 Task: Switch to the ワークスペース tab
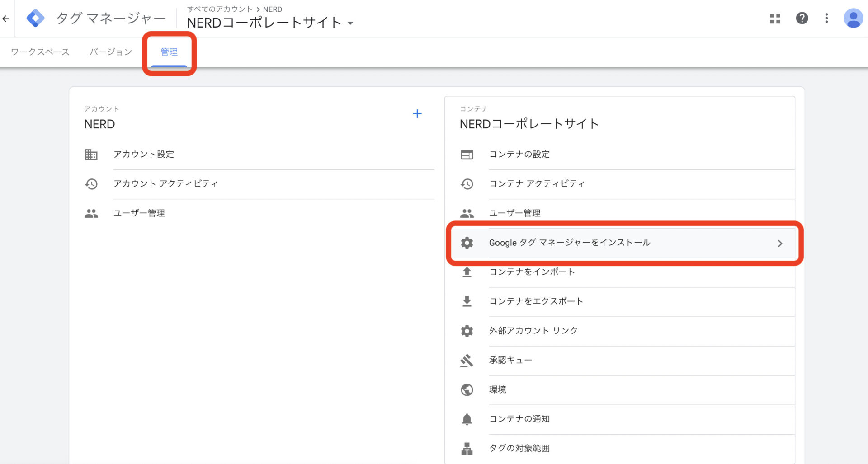(40, 52)
